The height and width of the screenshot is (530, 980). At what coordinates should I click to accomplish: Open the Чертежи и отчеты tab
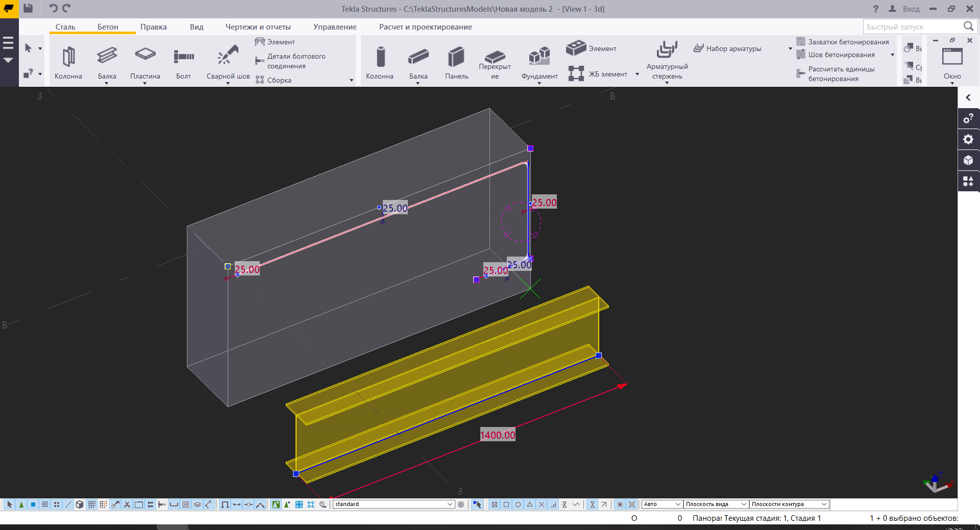[x=258, y=27]
